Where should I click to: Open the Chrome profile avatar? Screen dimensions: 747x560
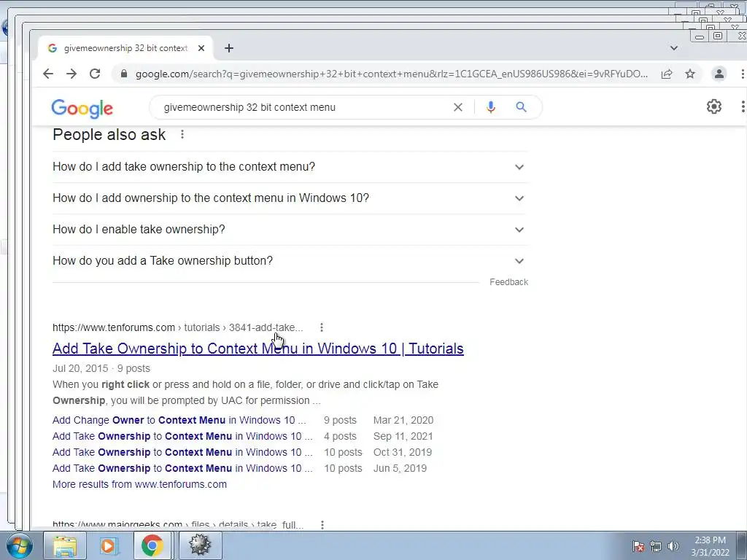(x=719, y=74)
